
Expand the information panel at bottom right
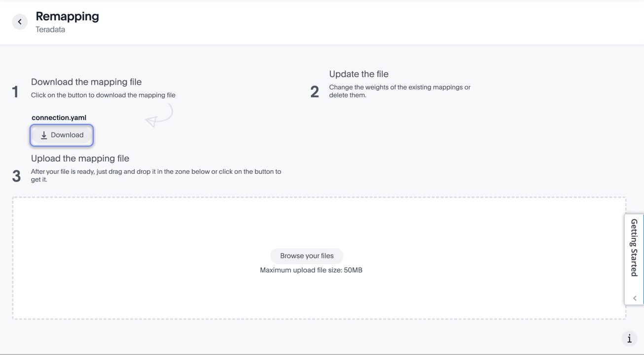tap(629, 338)
